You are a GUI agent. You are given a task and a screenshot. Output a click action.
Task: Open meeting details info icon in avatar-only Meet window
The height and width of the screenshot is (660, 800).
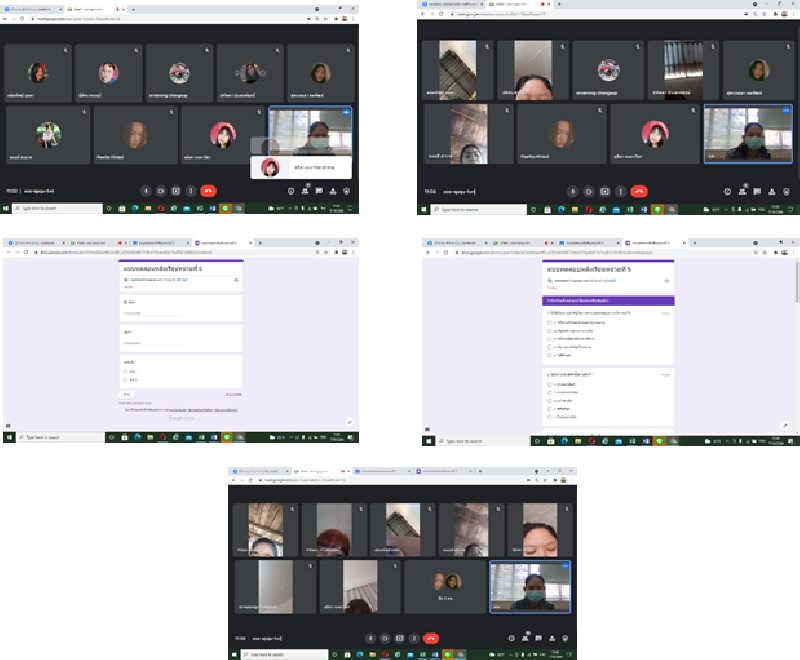coord(291,190)
